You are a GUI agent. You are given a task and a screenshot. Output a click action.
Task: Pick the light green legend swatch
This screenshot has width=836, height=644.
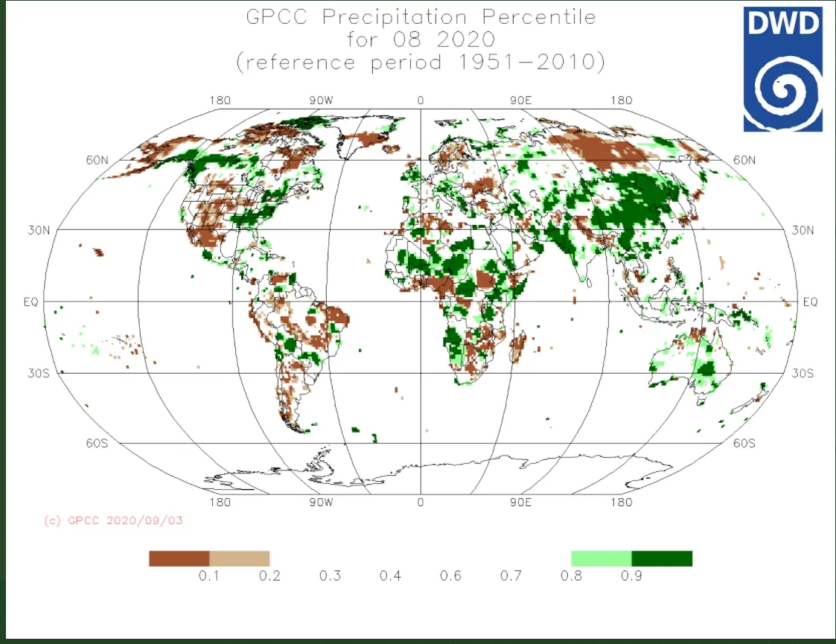pos(601,558)
